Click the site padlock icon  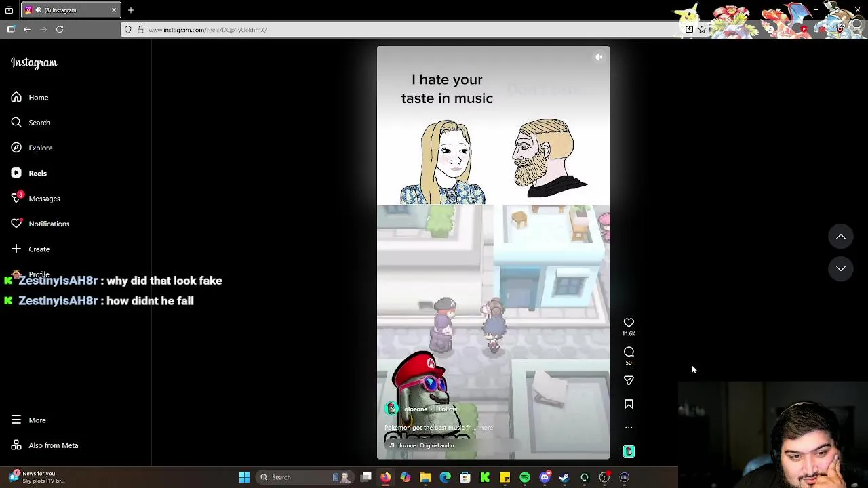[x=140, y=30]
